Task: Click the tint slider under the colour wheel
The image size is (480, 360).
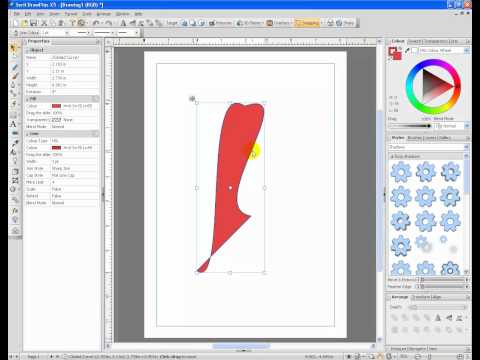Action: click(x=410, y=126)
